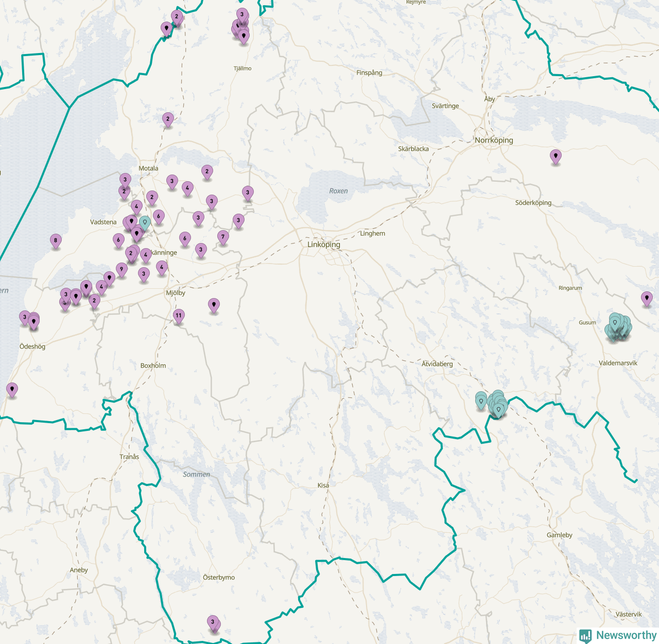Click the Skärblacka label
Image resolution: width=659 pixels, height=644 pixels.
click(413, 149)
